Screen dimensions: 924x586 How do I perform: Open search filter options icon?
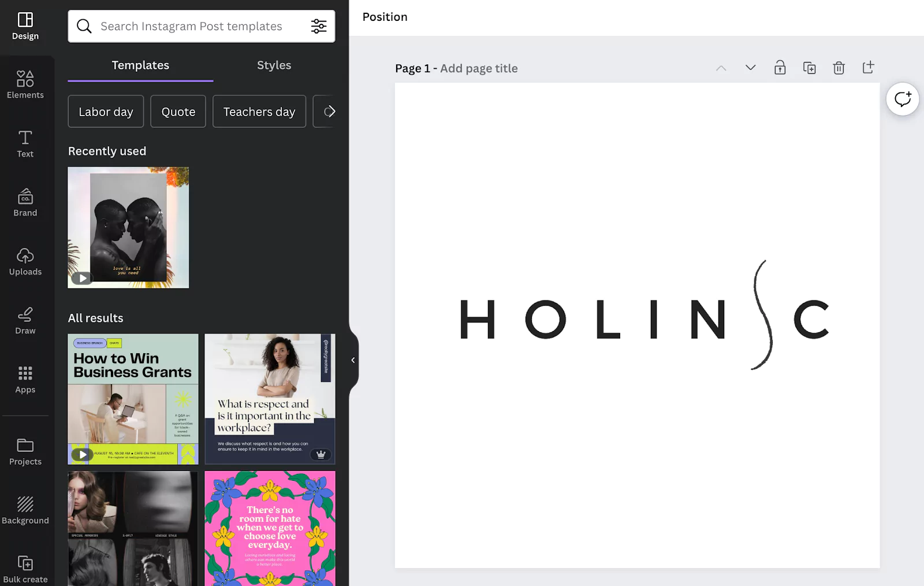coord(319,26)
